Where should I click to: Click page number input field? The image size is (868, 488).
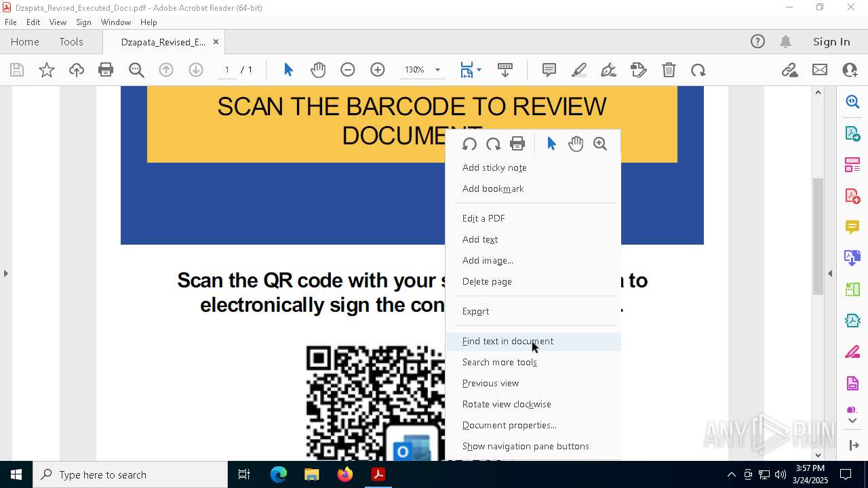tap(227, 70)
